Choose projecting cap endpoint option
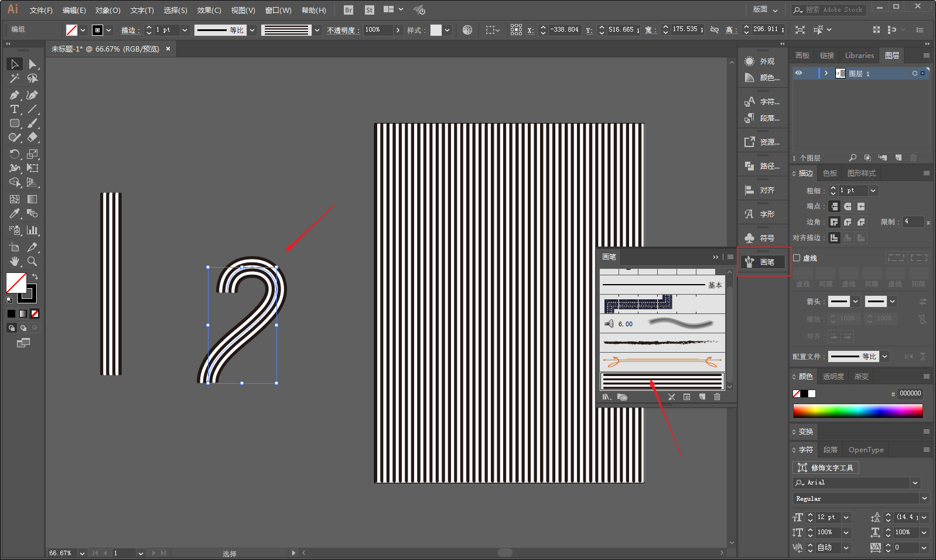Viewport: 936px width, 560px height. tap(861, 206)
